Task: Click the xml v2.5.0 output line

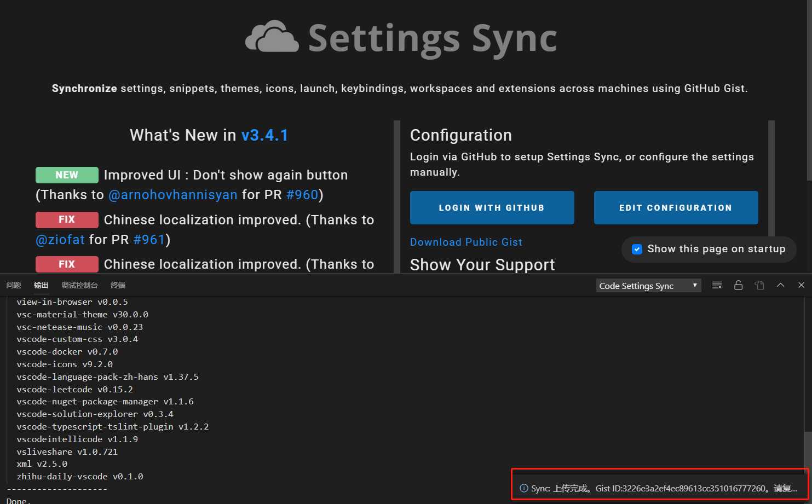Action: 42,464
